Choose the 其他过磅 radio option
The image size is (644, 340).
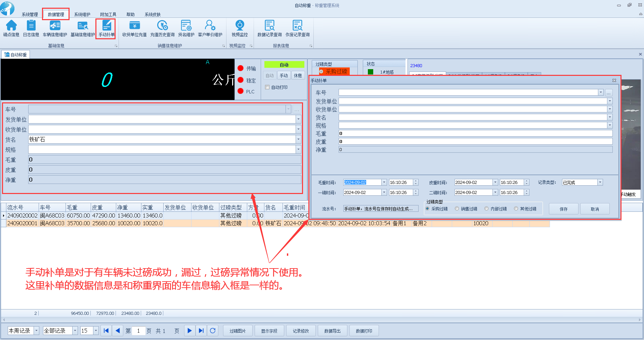516,209
